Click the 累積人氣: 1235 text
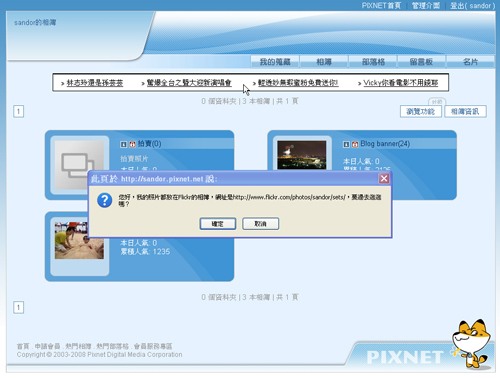The image size is (500, 378). tap(145, 251)
